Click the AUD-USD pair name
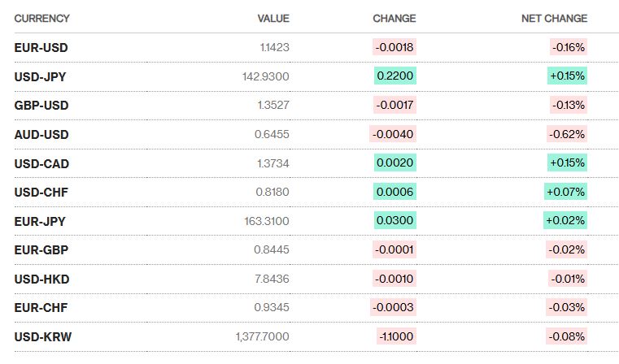Viewport: 619px width, 364px height. pyautogui.click(x=41, y=134)
